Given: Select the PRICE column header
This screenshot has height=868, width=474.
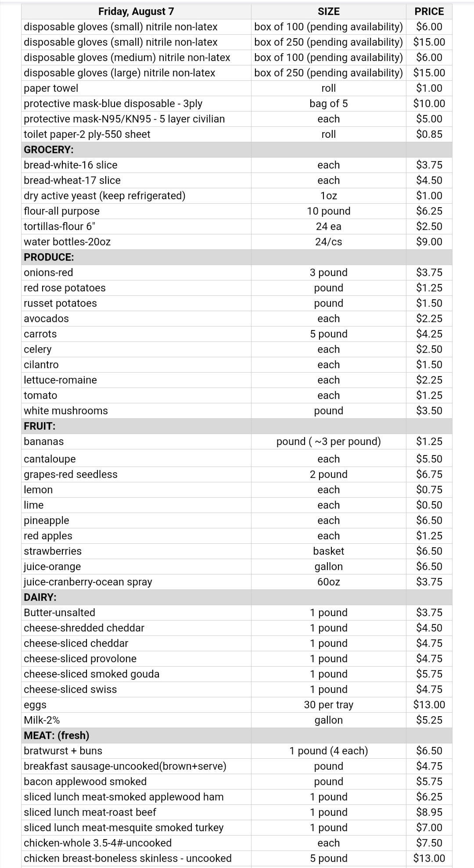Looking at the screenshot, I should (429, 11).
